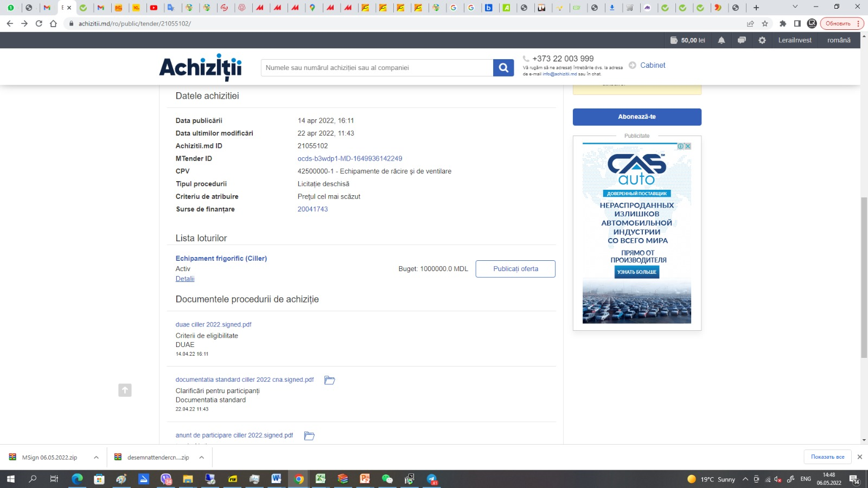Open the Detalii link for the lot
868x488 pixels.
click(x=185, y=279)
